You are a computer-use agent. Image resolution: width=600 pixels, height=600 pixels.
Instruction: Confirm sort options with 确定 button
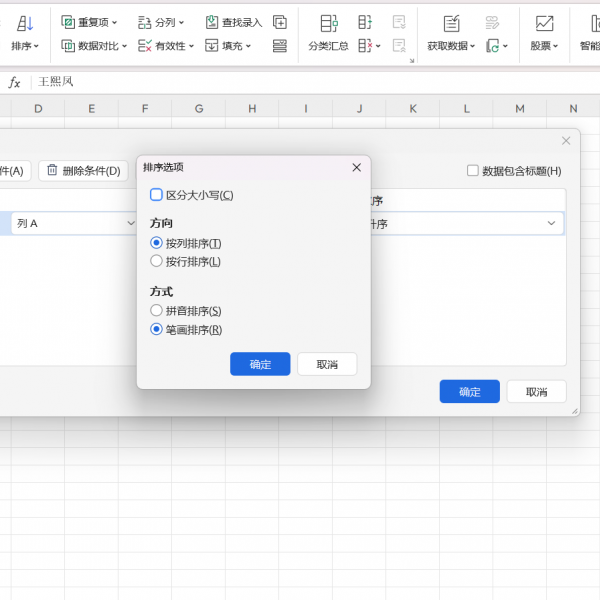260,364
